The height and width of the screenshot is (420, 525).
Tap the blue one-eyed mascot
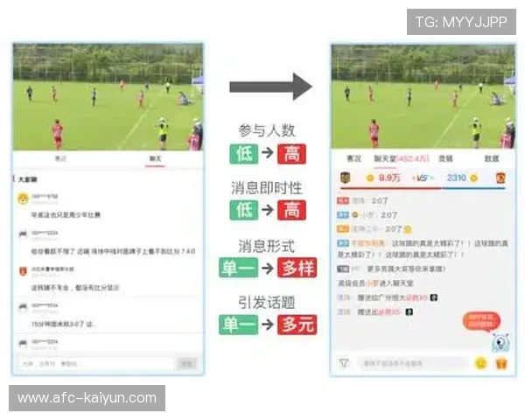(500, 342)
